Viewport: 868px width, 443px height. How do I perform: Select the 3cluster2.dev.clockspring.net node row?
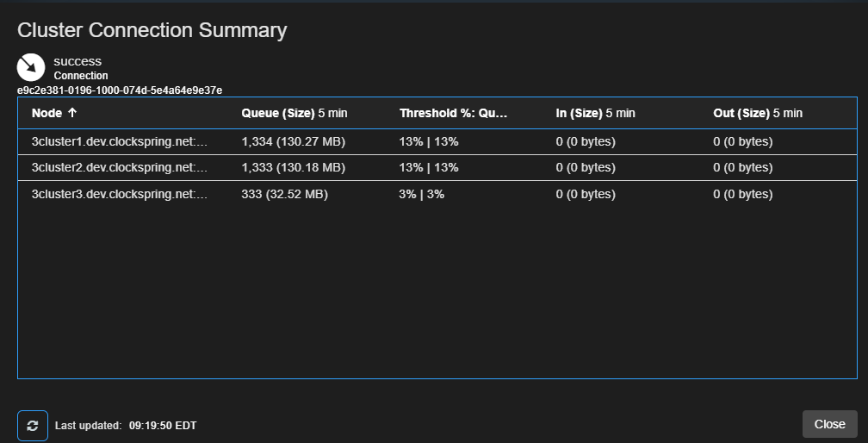[437, 168]
